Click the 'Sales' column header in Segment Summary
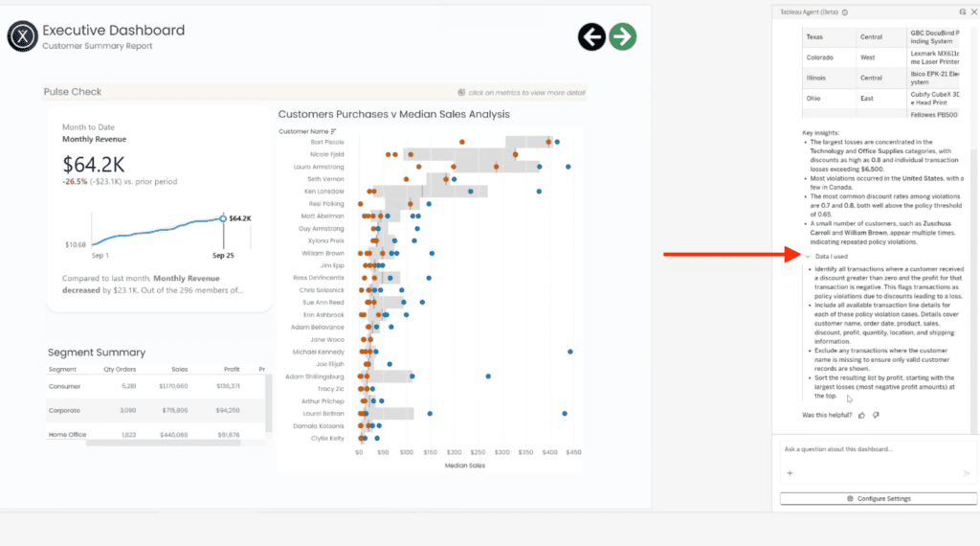Viewport: 980px width, 546px height. pyautogui.click(x=179, y=370)
